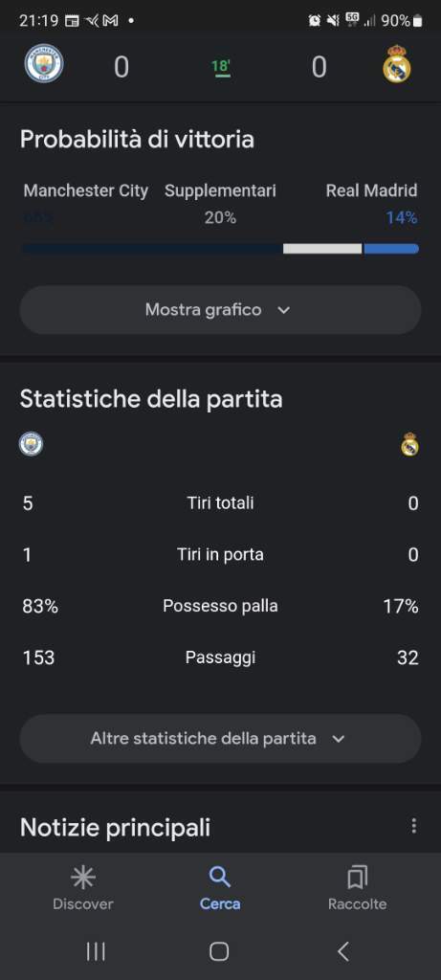441x980 pixels.
Task: Expand Altre statistiche della partita
Action: tap(220, 739)
